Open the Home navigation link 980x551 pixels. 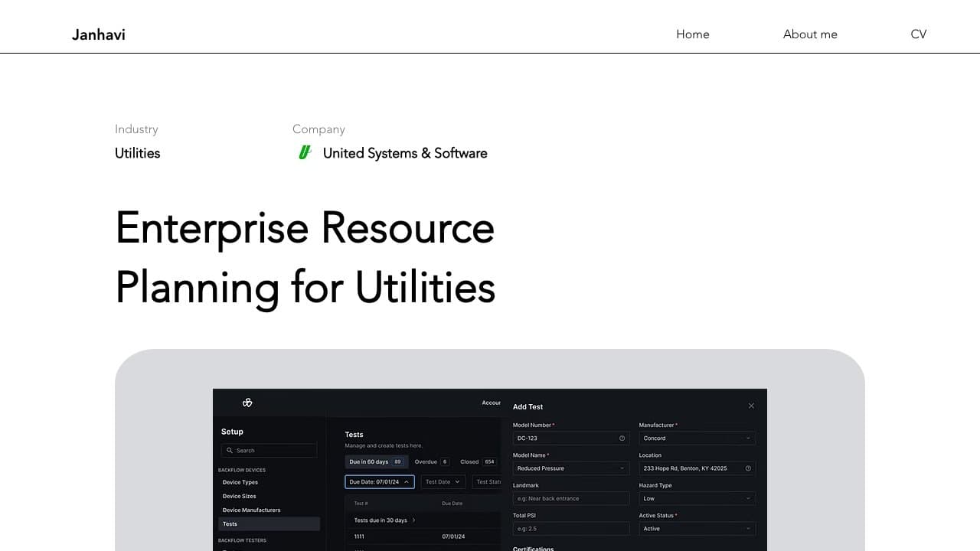click(x=693, y=34)
